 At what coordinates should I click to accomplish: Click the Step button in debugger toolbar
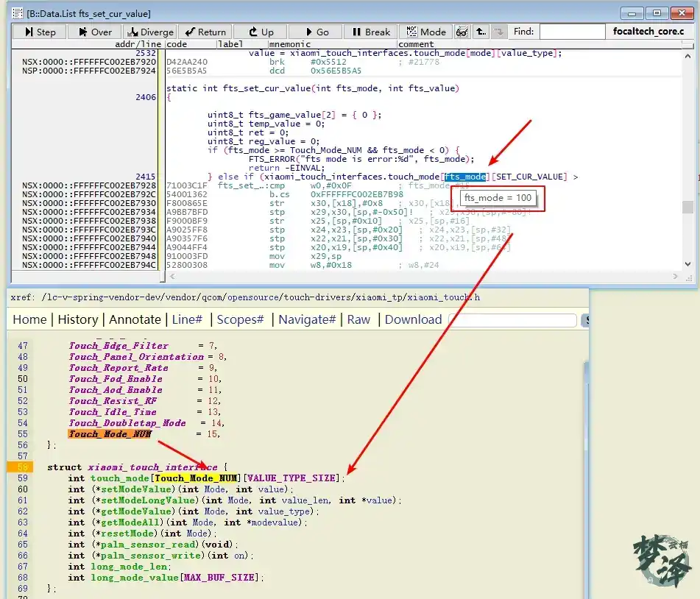click(x=40, y=32)
